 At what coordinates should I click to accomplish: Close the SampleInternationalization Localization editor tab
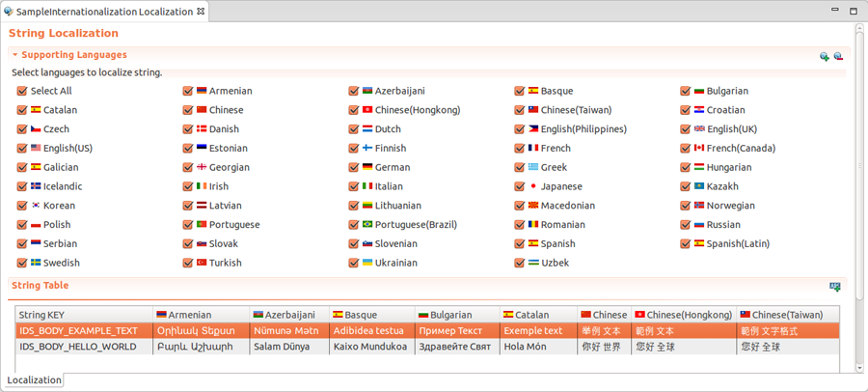(x=201, y=12)
